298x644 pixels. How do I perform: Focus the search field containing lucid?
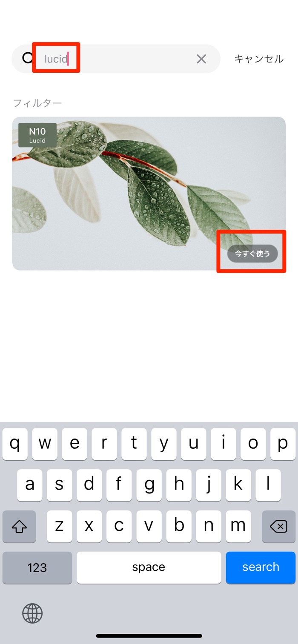[x=116, y=59]
